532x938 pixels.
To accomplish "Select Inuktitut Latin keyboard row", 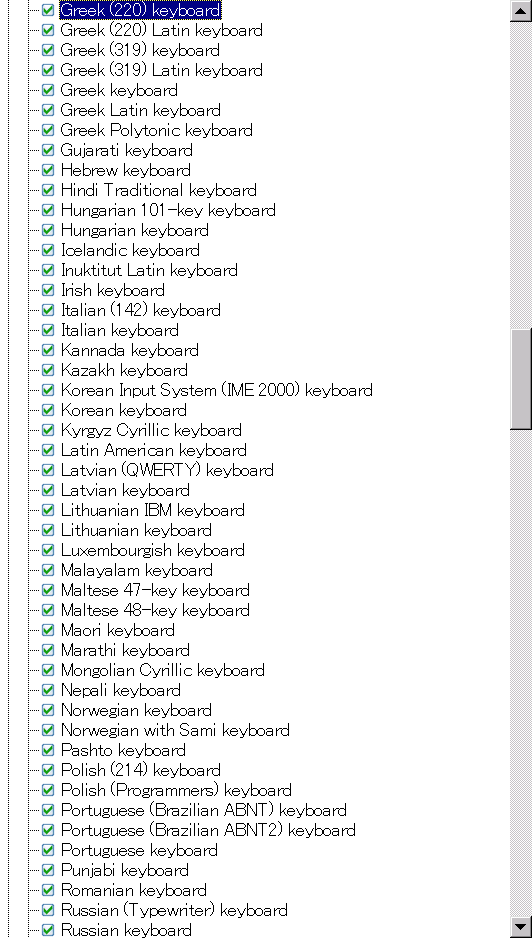I will [x=149, y=270].
